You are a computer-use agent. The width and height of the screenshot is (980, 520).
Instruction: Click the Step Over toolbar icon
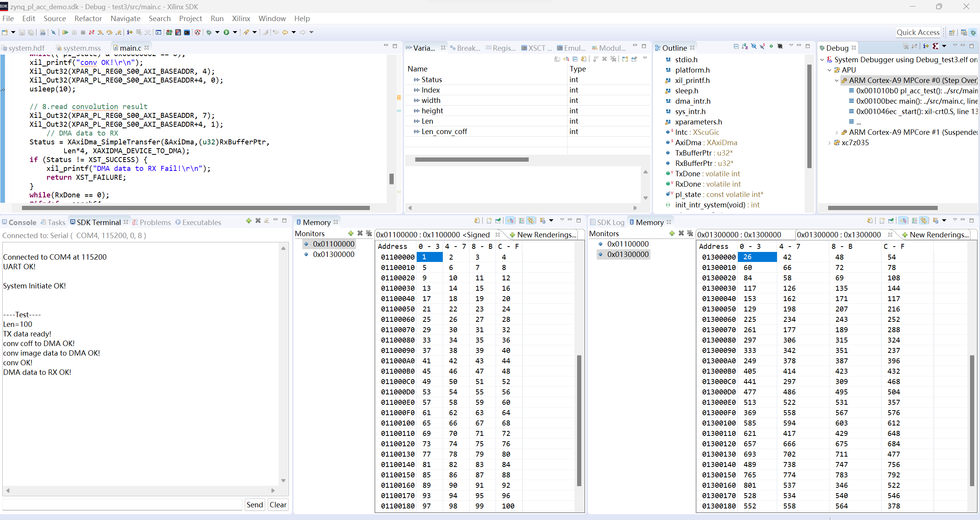click(110, 32)
